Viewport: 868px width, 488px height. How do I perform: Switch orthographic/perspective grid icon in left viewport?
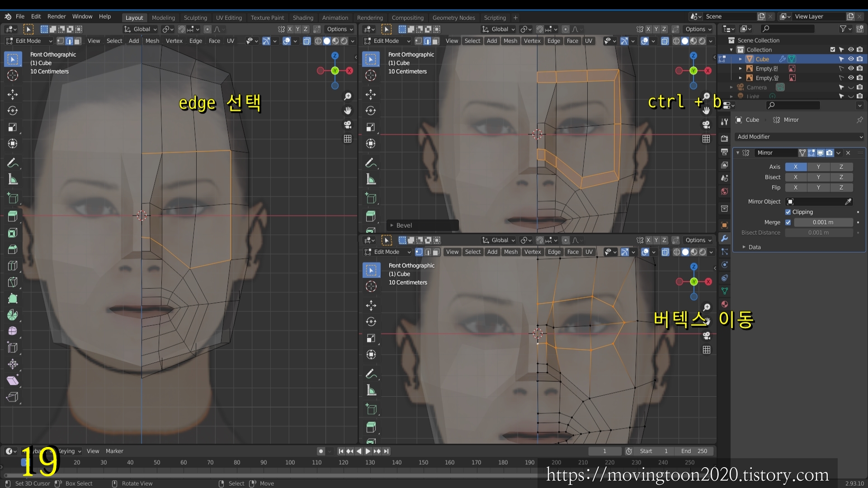pos(348,139)
